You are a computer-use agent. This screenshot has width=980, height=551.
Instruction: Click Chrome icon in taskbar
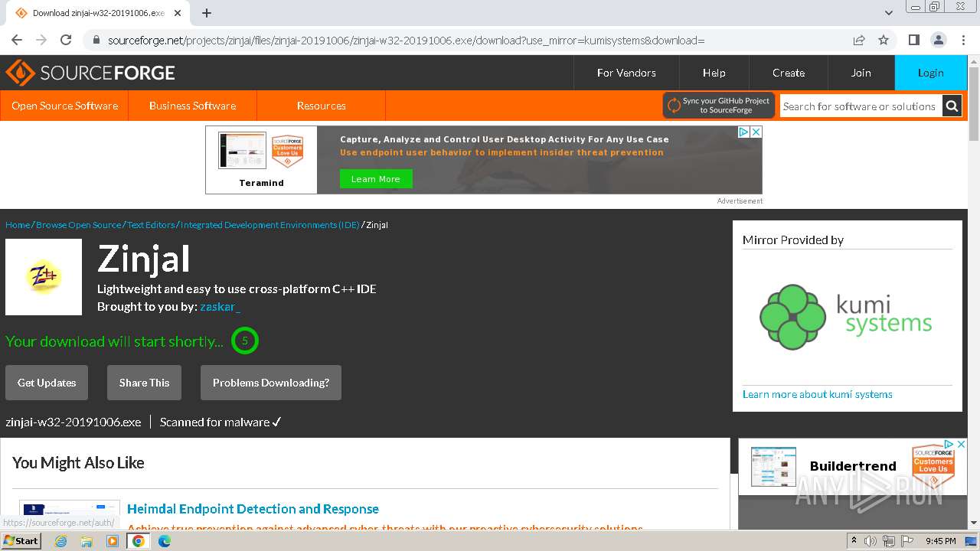click(x=139, y=541)
